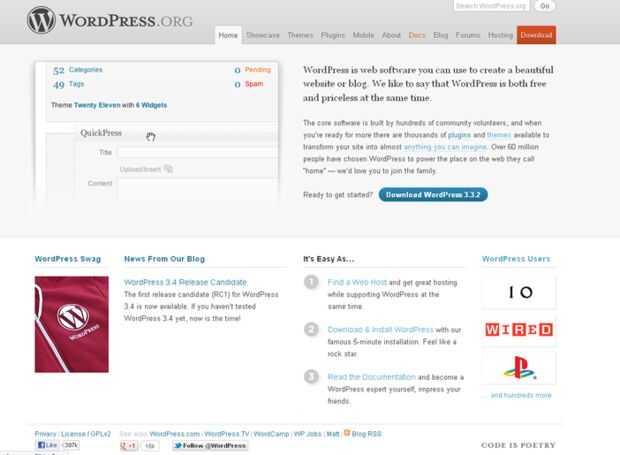Click the red WordPress shirt swag image
This screenshot has width=620, height=455.
click(x=72, y=324)
